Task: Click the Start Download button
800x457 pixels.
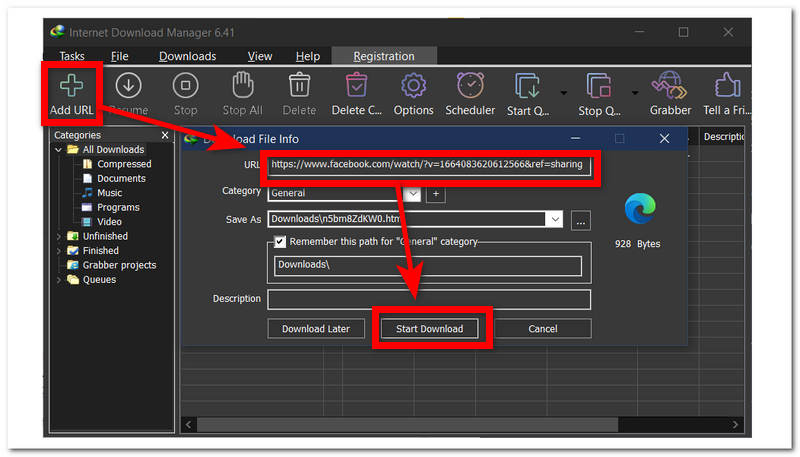Action: [x=429, y=329]
